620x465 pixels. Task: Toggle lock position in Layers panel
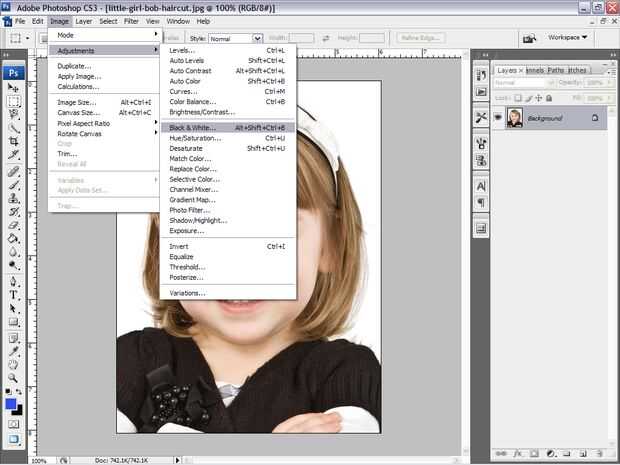(538, 98)
